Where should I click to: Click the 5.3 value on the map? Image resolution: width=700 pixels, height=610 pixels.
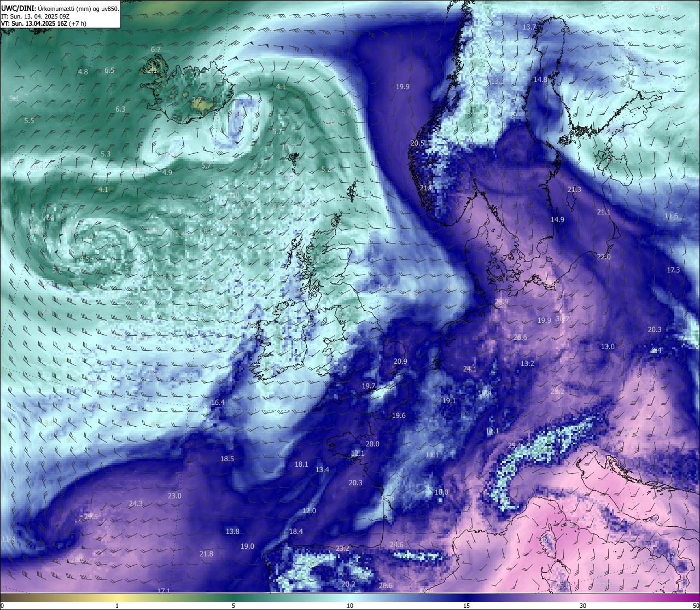point(106,154)
